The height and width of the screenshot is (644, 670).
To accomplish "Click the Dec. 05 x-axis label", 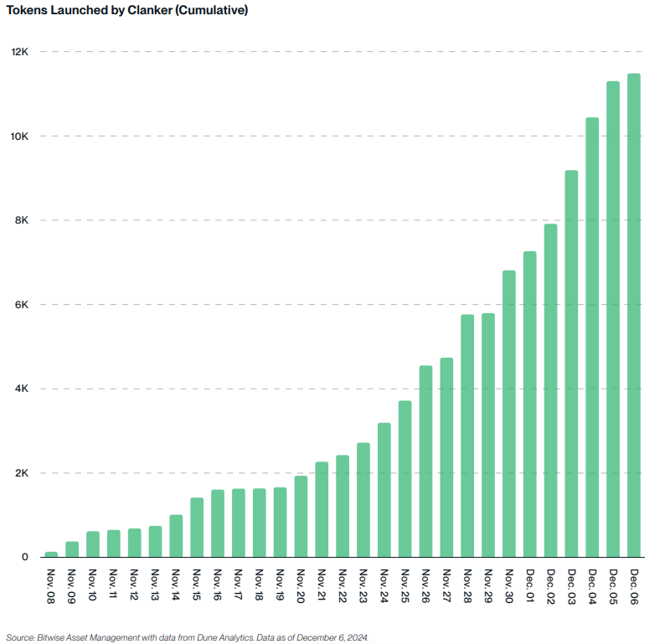I will click(614, 586).
